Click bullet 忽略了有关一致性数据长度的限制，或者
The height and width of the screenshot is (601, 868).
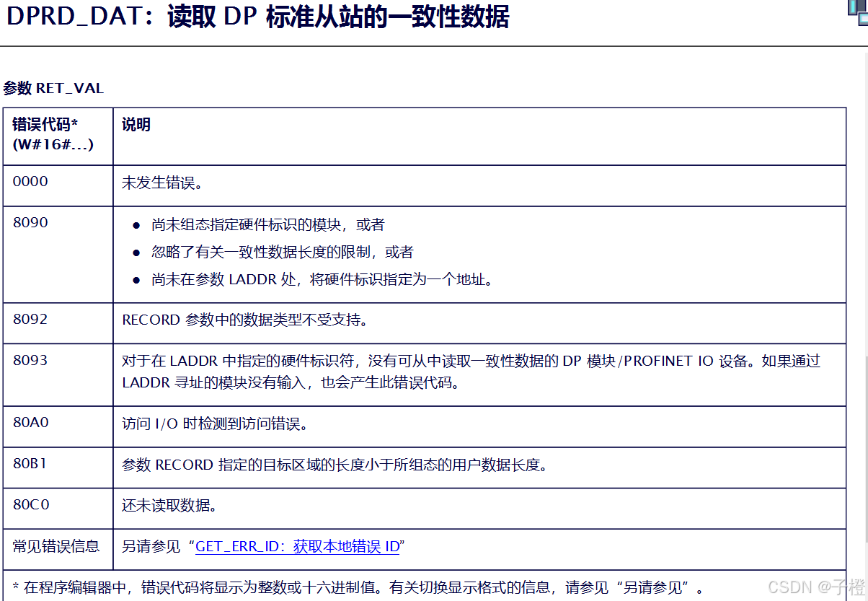(283, 252)
